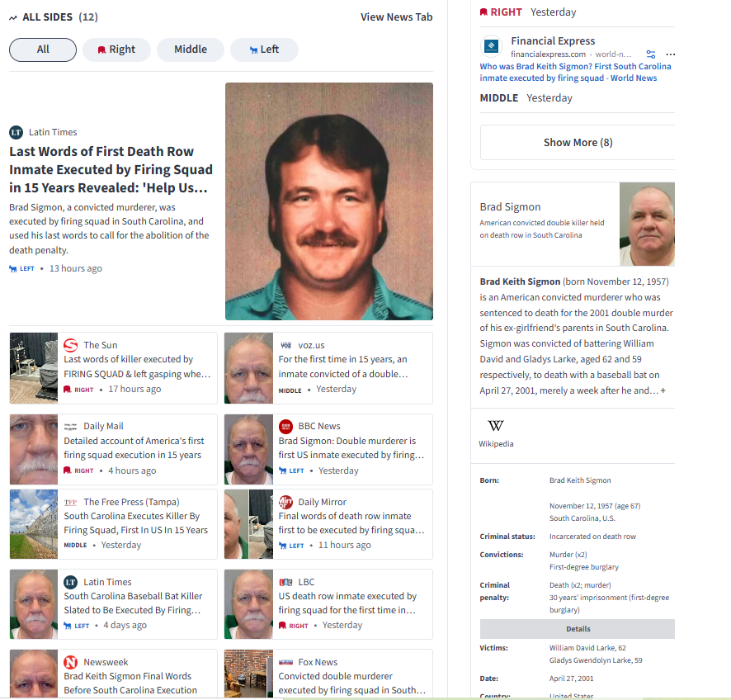Screen dimensions: 731x700
Task: Select the All filter tab
Action: [x=43, y=50]
